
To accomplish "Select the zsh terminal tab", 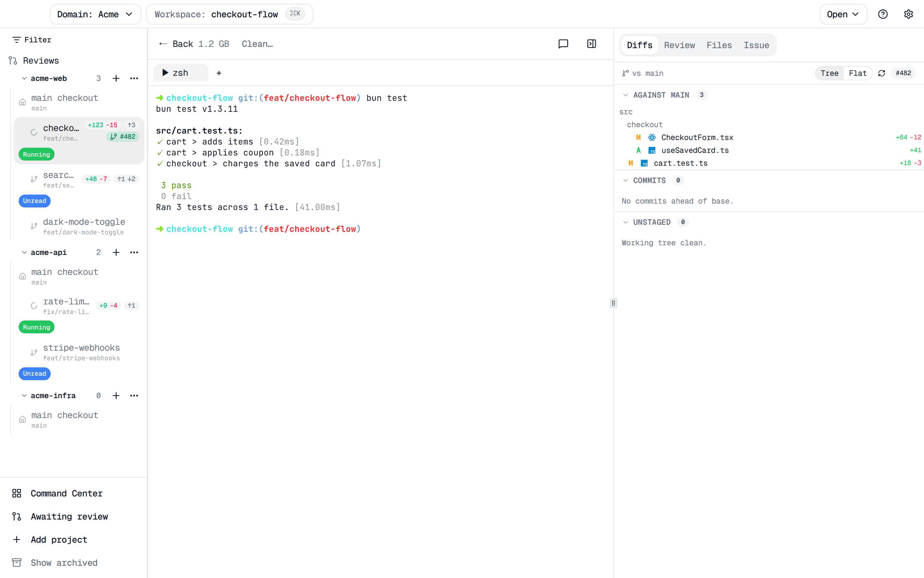I will (181, 73).
